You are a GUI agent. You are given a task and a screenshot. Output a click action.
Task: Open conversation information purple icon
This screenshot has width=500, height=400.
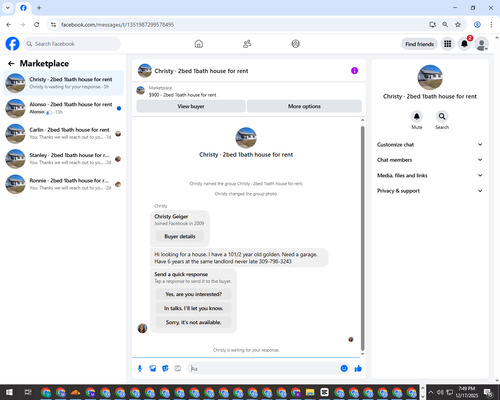[x=354, y=71]
